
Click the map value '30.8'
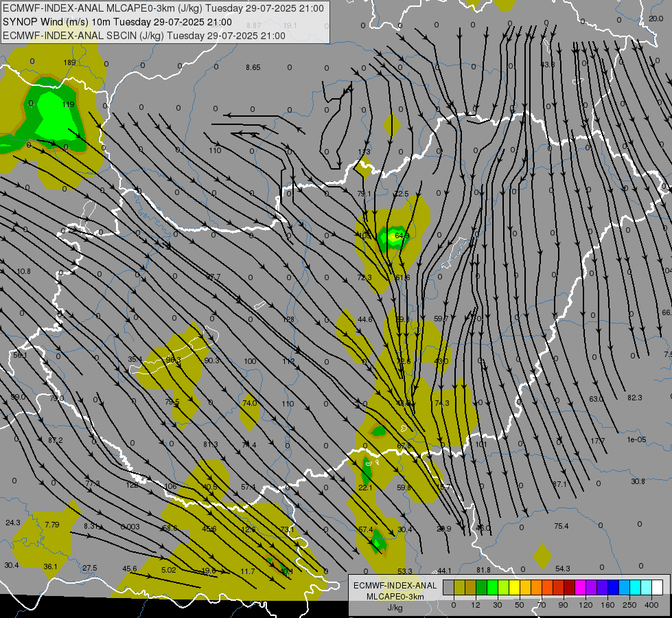point(638,481)
